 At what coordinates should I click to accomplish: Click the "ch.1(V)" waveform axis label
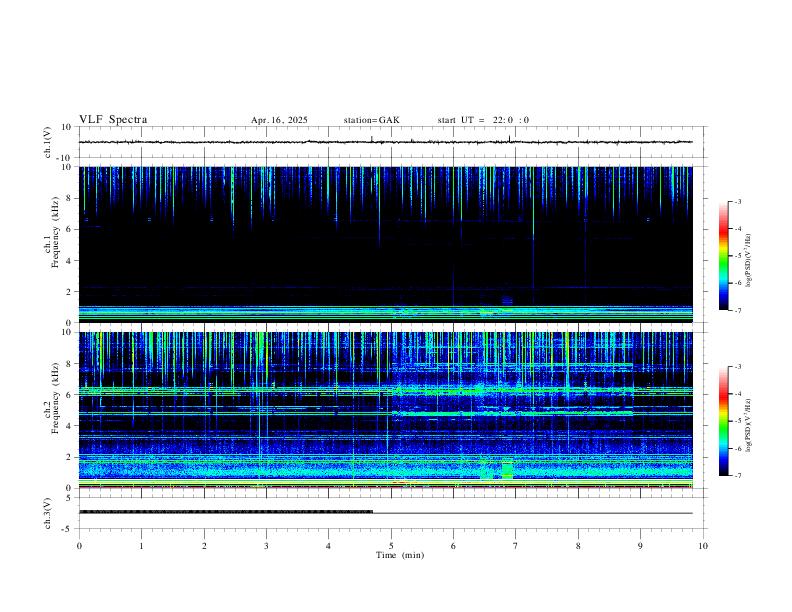(x=48, y=142)
